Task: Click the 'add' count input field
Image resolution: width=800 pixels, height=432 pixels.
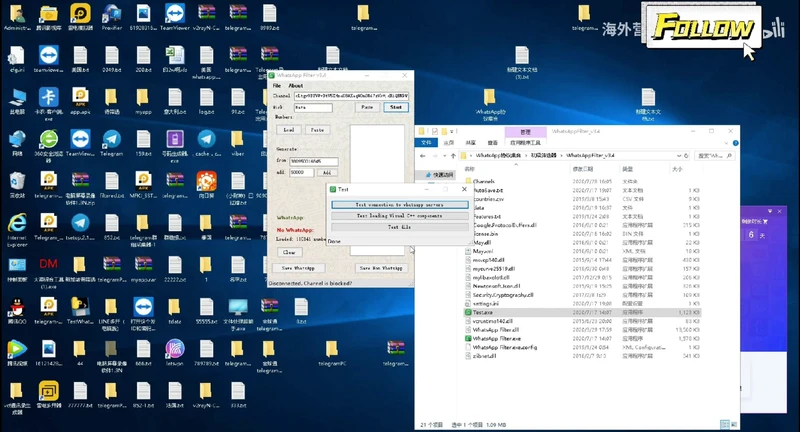Action: pyautogui.click(x=302, y=172)
